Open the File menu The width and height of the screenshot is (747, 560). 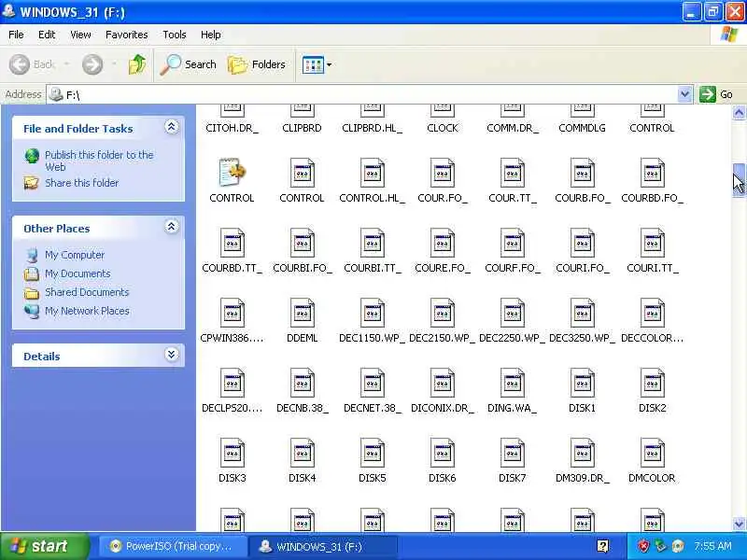point(16,35)
